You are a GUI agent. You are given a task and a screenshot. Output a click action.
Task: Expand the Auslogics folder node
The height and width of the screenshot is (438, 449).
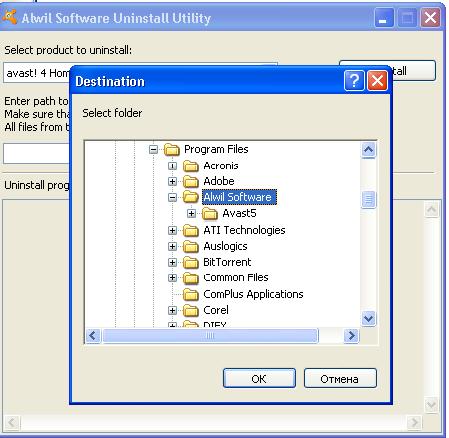172,246
